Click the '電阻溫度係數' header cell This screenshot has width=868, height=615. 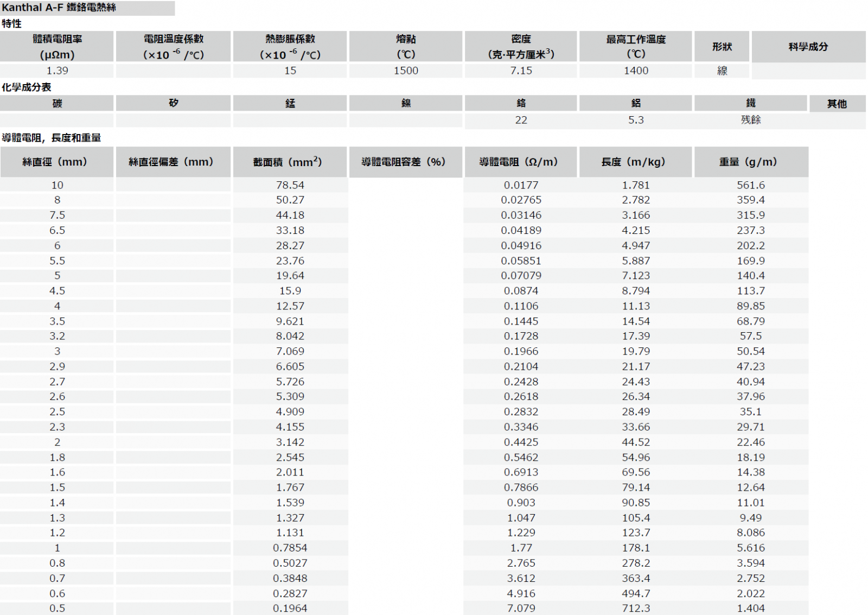pyautogui.click(x=174, y=47)
